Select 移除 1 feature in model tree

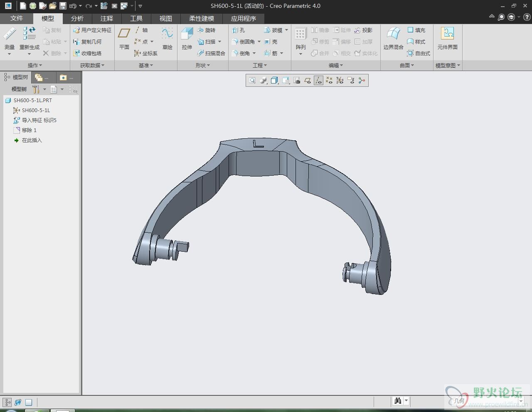click(x=25, y=130)
